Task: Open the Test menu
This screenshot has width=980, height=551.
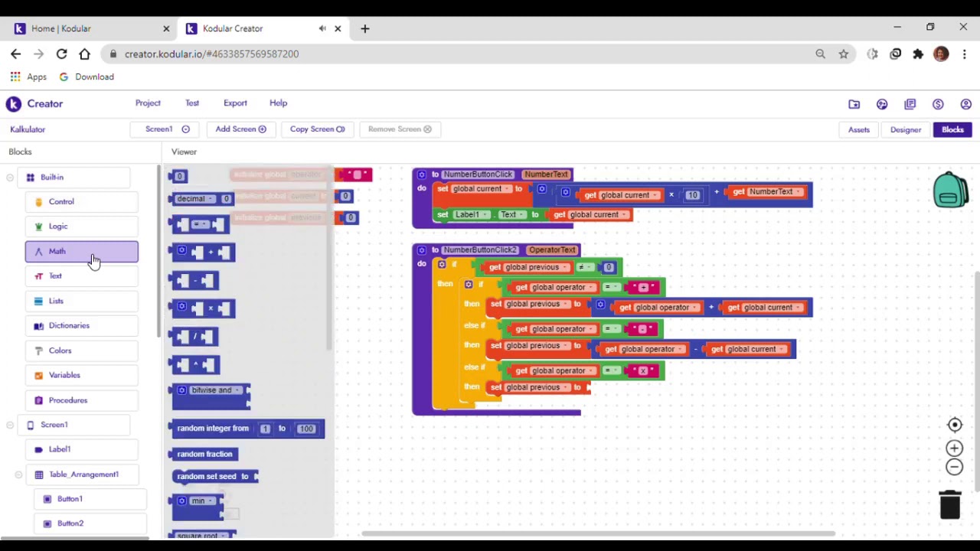Action: click(x=192, y=103)
